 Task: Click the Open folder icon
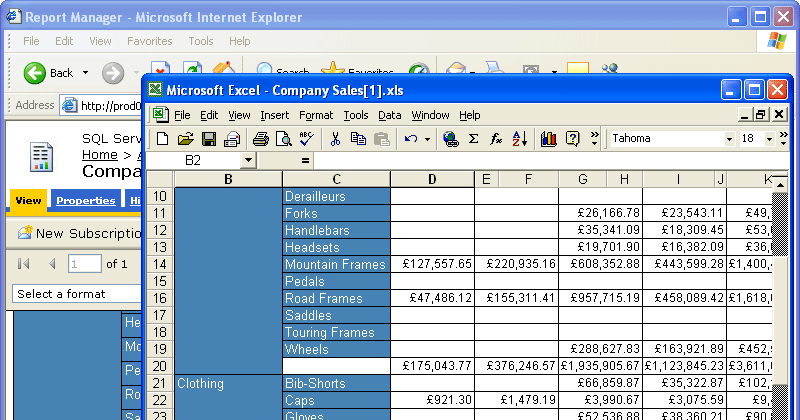[x=186, y=139]
